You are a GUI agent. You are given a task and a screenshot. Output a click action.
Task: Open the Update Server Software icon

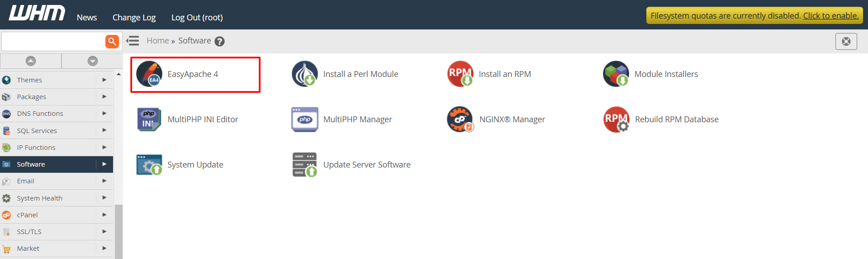[305, 164]
